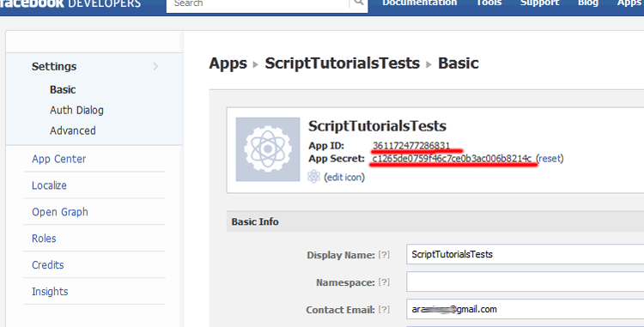Open the Credits page
644x327 pixels.
(47, 265)
